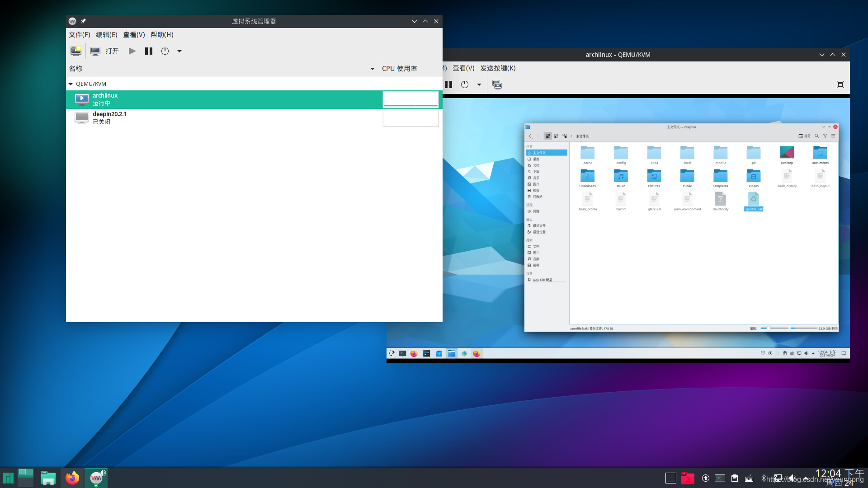
Task: Expand the power options dropdown in VM toolbar
Action: [479, 84]
